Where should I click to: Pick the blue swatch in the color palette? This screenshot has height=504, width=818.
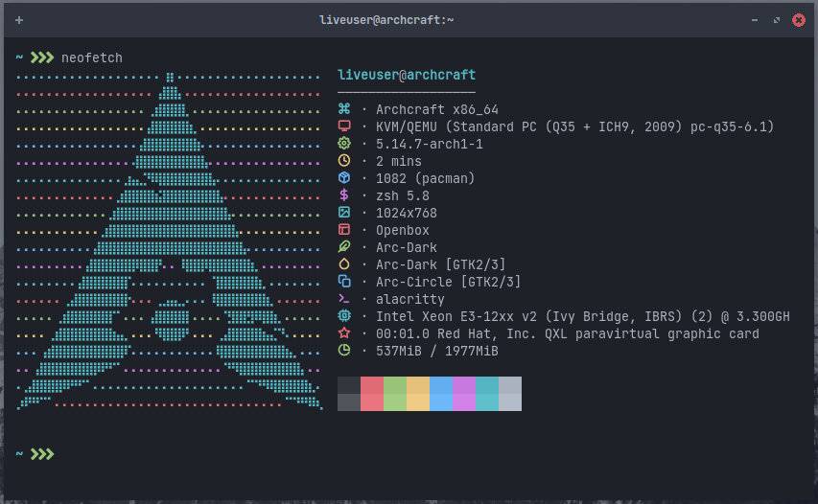coord(441,393)
